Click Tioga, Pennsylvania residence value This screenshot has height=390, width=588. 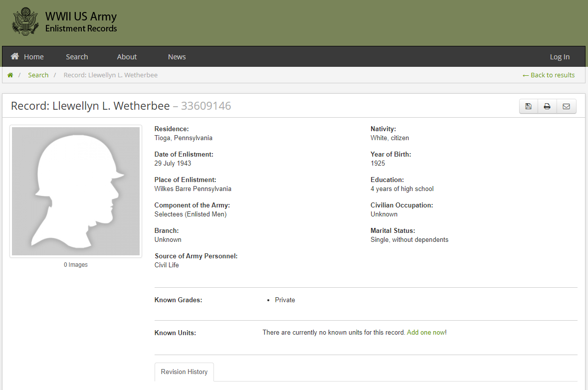pyautogui.click(x=184, y=138)
